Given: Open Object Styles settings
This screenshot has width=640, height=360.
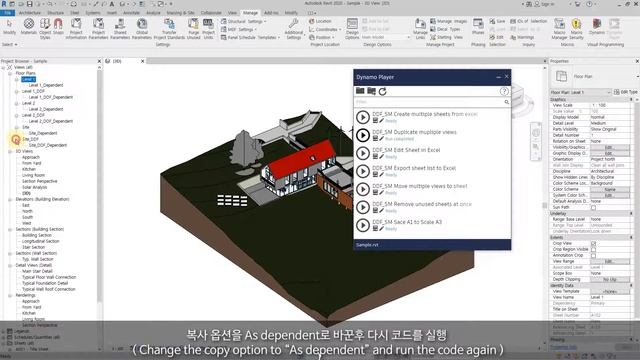Looking at the screenshot, I should (x=45, y=29).
